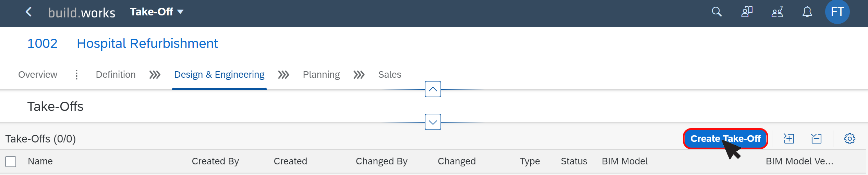Go to the Overview tab
This screenshot has height=175, width=868.
[x=38, y=75]
